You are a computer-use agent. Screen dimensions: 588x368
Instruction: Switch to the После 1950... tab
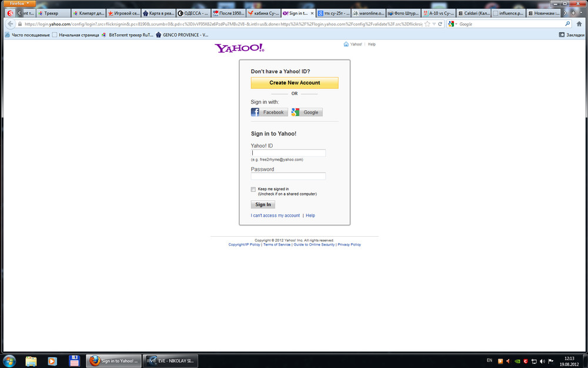pos(228,13)
